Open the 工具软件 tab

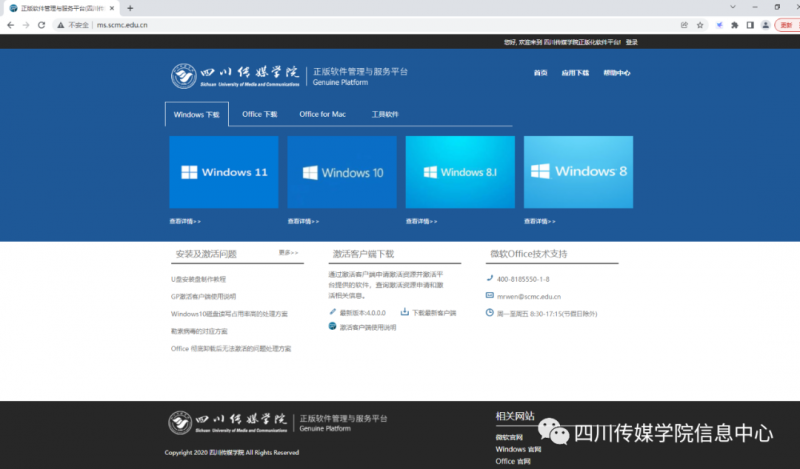(x=385, y=115)
